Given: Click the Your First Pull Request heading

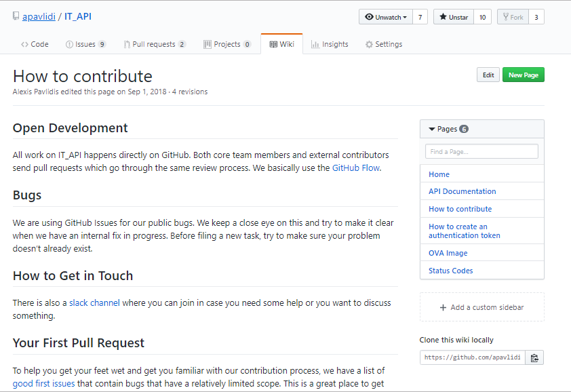Looking at the screenshot, I should [x=78, y=343].
